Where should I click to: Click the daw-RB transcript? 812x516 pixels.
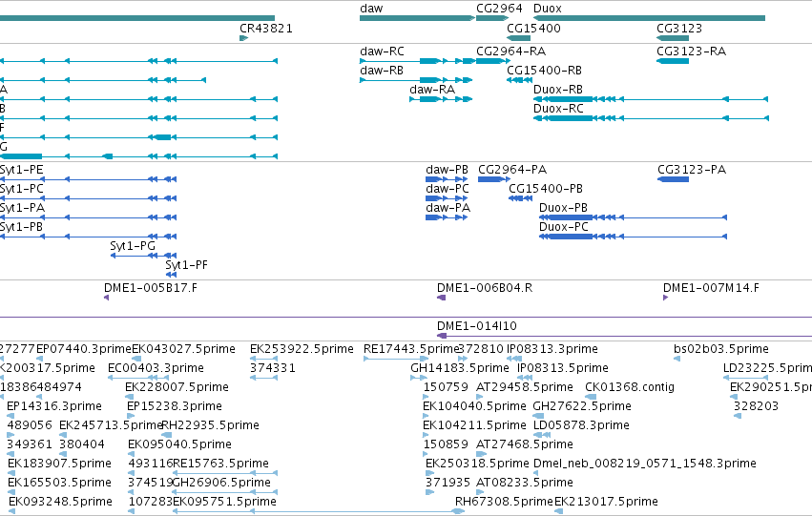click(x=416, y=80)
